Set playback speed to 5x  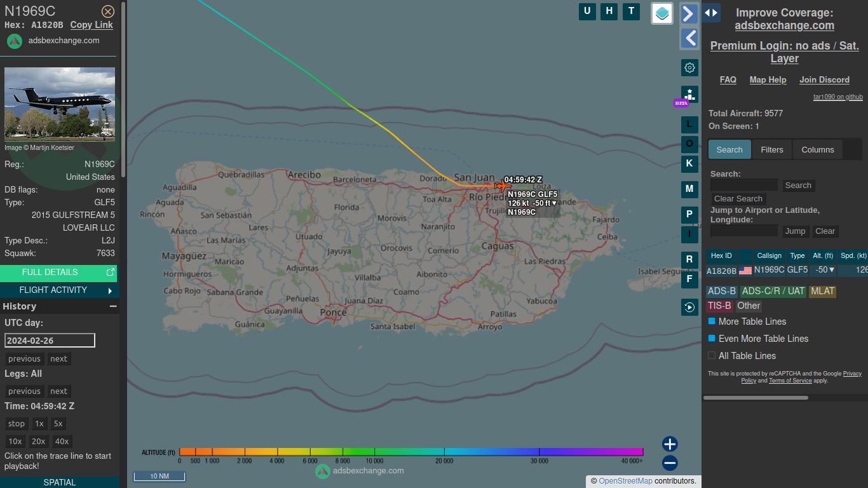click(58, 424)
